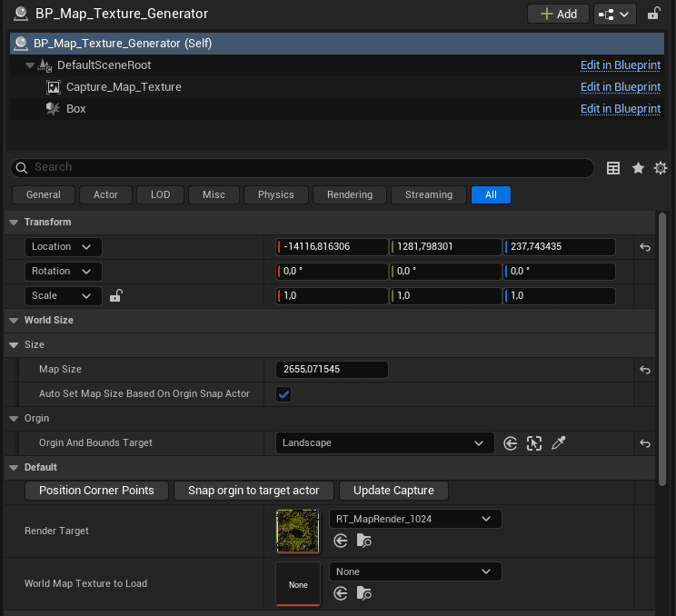Viewport: 676px width, 616px height.
Task: Select the Capture_Map_Texture component
Action: point(124,87)
